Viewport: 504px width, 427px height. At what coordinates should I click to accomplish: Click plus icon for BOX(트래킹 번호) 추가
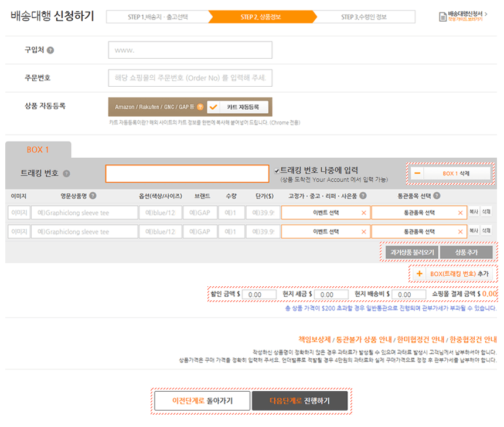pyautogui.click(x=419, y=274)
